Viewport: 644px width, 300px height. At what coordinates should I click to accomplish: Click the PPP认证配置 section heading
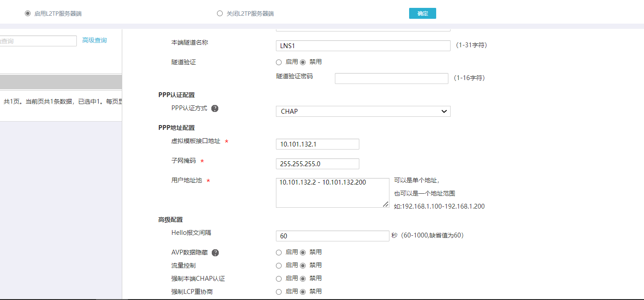click(176, 95)
